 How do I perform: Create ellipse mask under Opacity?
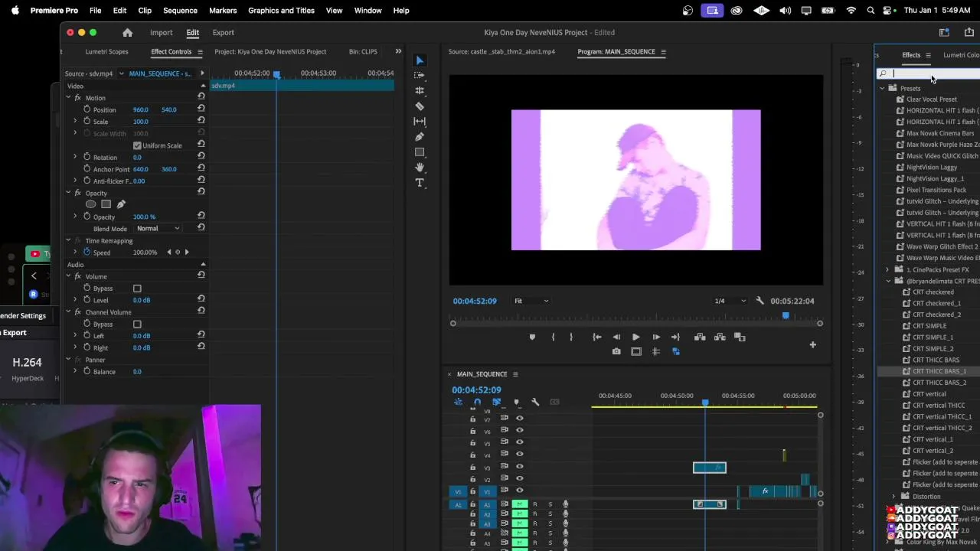coord(90,204)
